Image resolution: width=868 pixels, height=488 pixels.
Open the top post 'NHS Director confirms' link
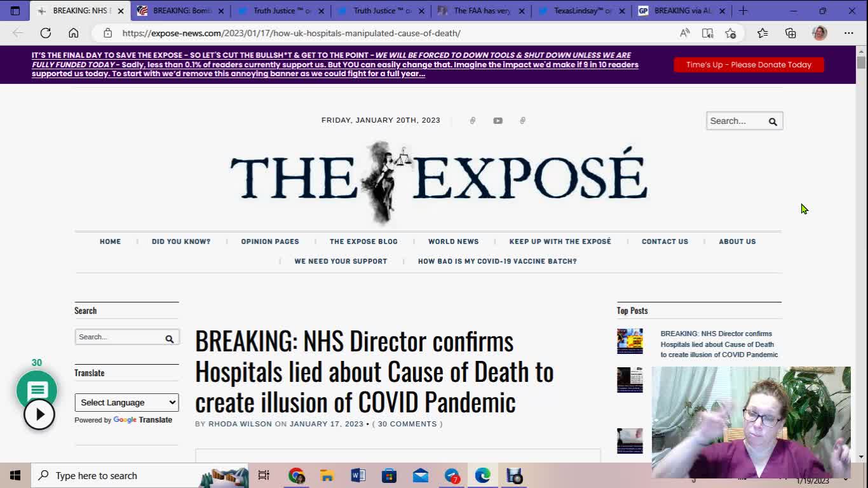(719, 344)
